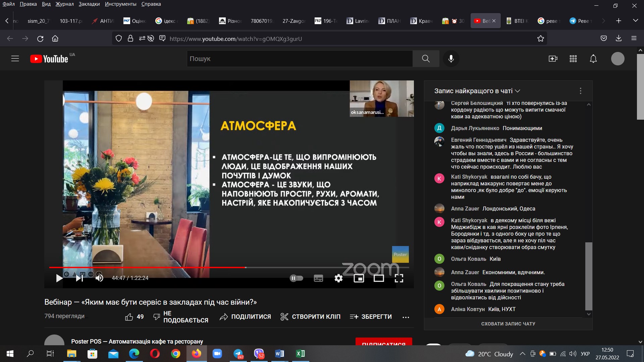Viewport: 644px width, 362px height.
Task: Open YouTube notifications bell
Action: coord(593,59)
